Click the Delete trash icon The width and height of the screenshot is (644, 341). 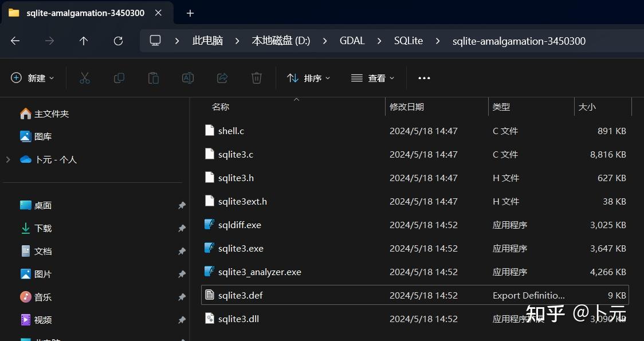click(x=257, y=78)
